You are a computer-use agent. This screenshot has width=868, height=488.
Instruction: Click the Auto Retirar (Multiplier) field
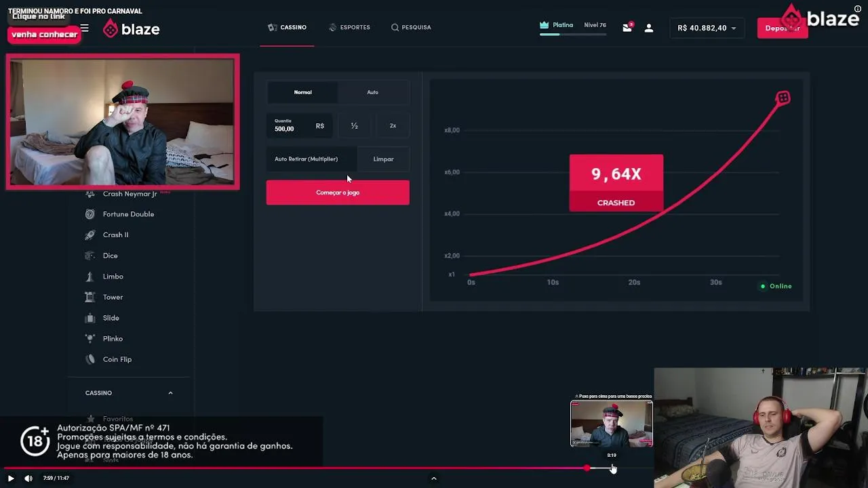311,159
